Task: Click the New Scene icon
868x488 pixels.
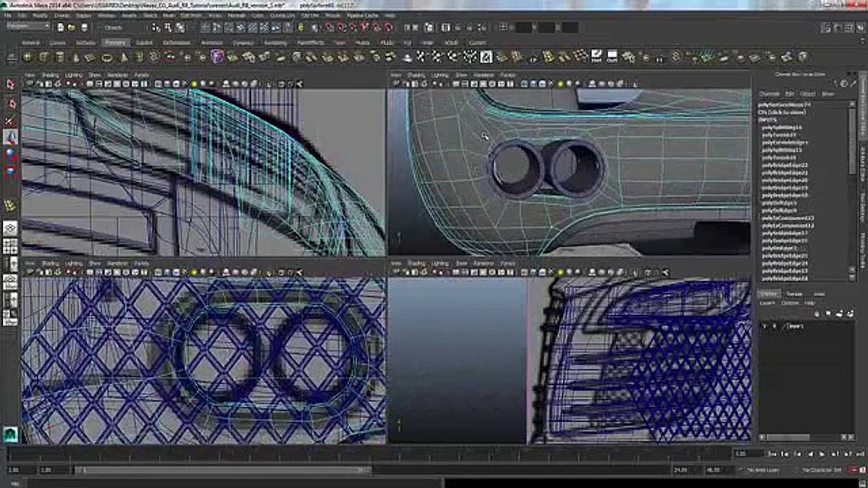Action: coord(61,27)
